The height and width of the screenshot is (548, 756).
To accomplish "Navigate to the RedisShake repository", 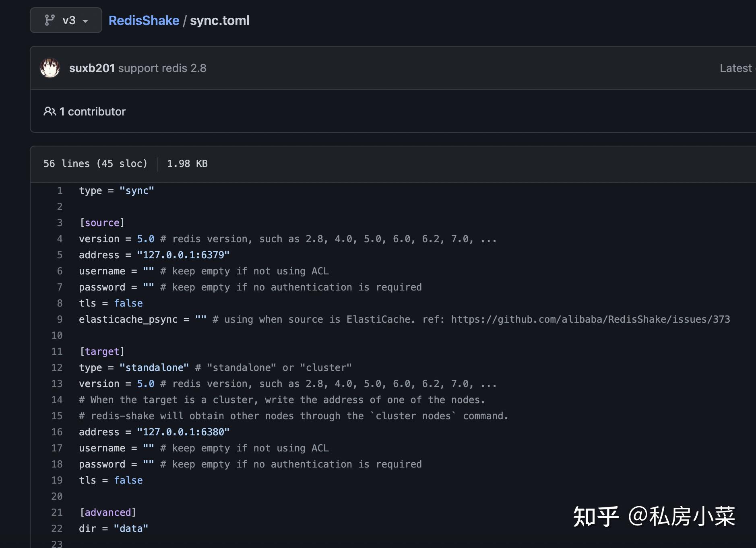I will [144, 20].
